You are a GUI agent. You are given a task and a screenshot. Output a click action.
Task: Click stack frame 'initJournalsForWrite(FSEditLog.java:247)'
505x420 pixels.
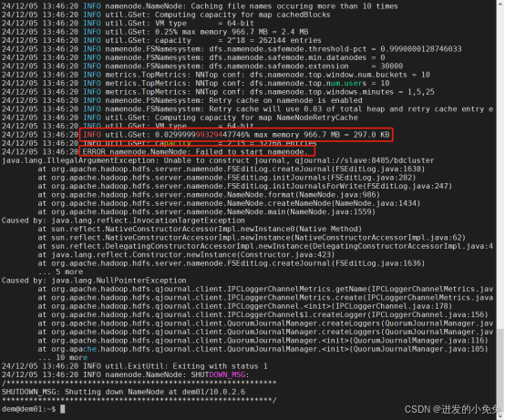click(362, 186)
